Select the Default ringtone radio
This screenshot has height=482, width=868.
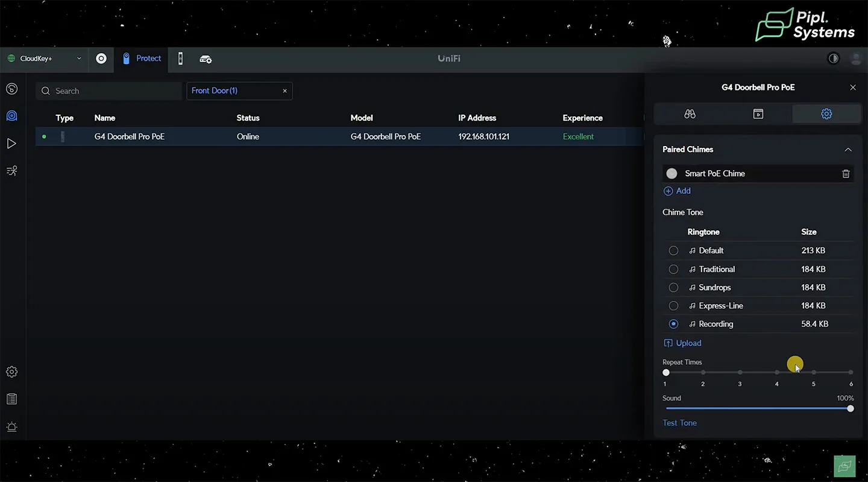(x=673, y=250)
